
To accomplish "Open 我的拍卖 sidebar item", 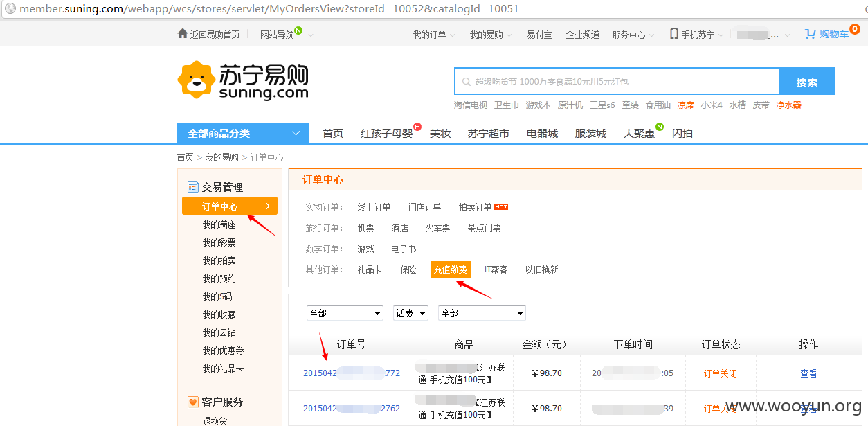I will coord(219,260).
